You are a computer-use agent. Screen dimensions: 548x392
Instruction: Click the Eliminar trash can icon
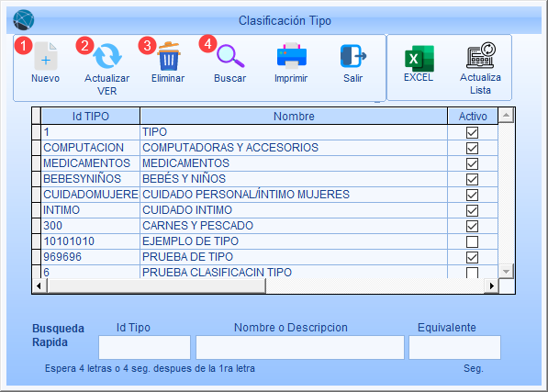click(169, 56)
